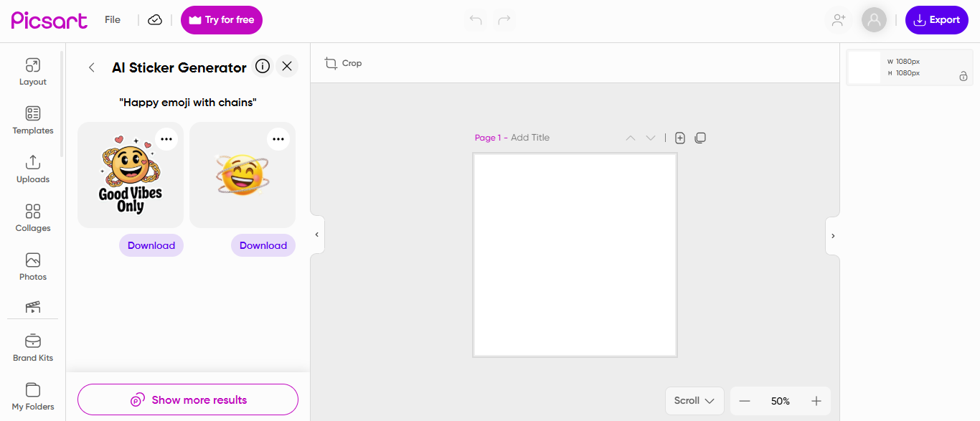Select the Crop tool

343,63
